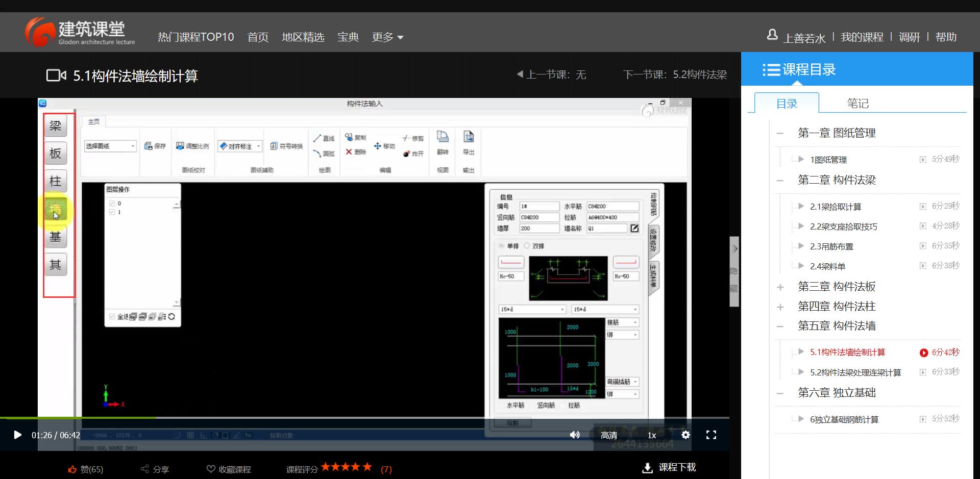Image resolution: width=980 pixels, height=479 pixels.
Task: Select the 直线 line drawing tool
Action: (x=324, y=138)
